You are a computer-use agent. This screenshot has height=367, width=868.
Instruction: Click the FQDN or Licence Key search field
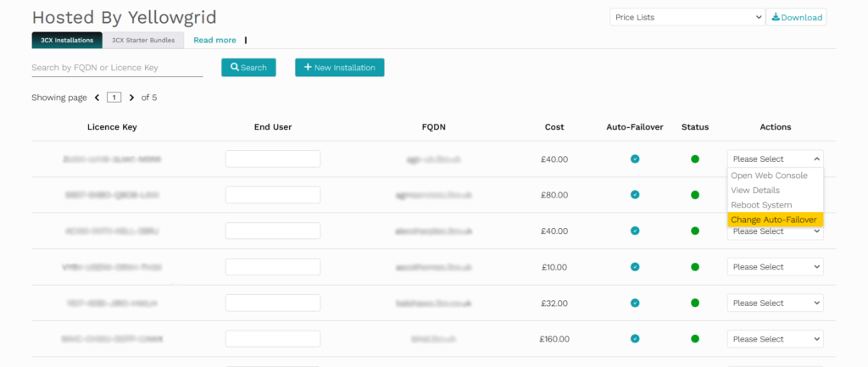[117, 68]
